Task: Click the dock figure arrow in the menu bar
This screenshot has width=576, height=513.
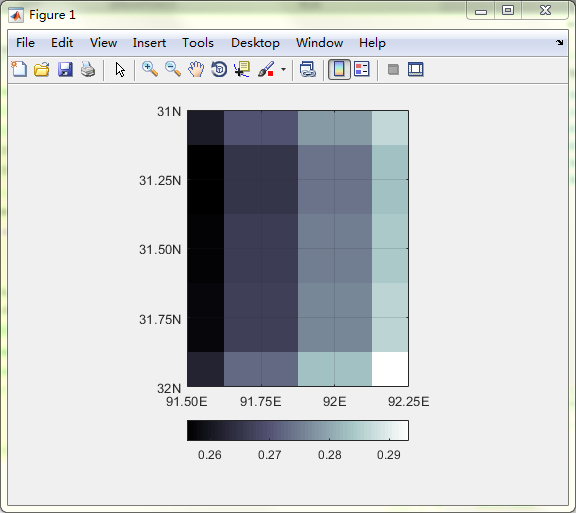Action: coord(559,42)
